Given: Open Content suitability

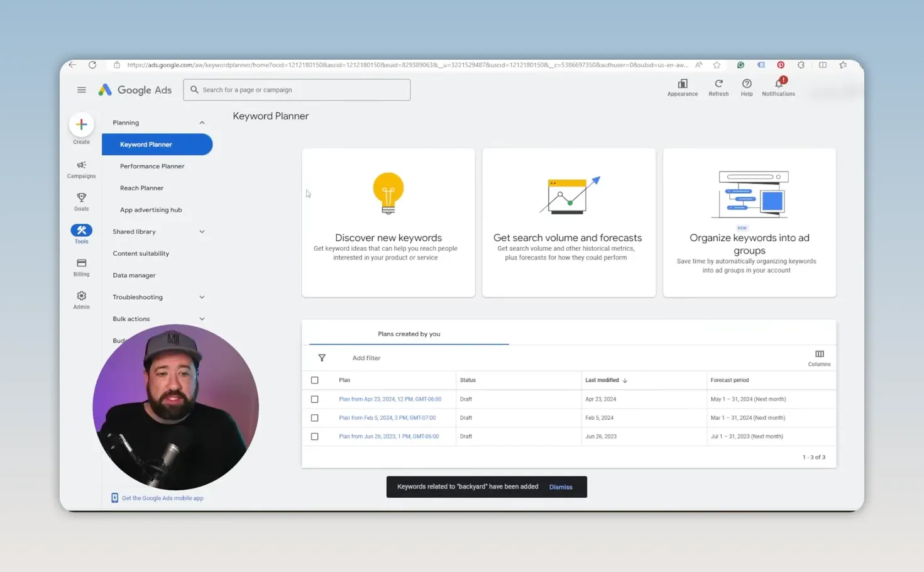Looking at the screenshot, I should tap(141, 253).
